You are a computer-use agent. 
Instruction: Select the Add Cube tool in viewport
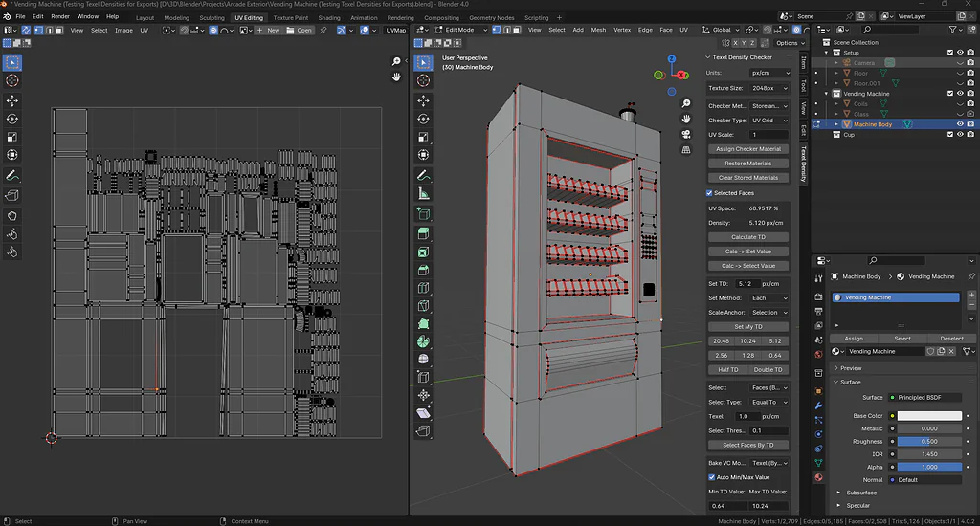[423, 214]
